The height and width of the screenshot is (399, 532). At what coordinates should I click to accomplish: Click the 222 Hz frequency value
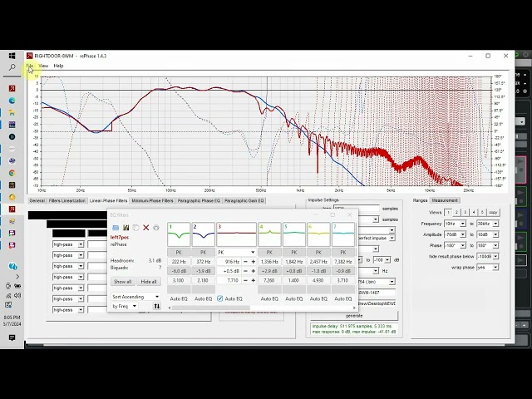point(179,262)
